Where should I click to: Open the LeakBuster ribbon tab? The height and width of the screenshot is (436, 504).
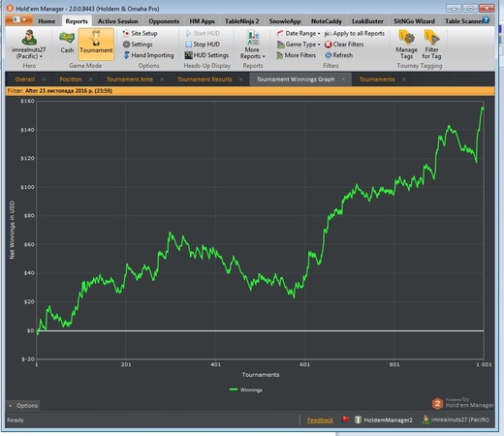tap(367, 21)
